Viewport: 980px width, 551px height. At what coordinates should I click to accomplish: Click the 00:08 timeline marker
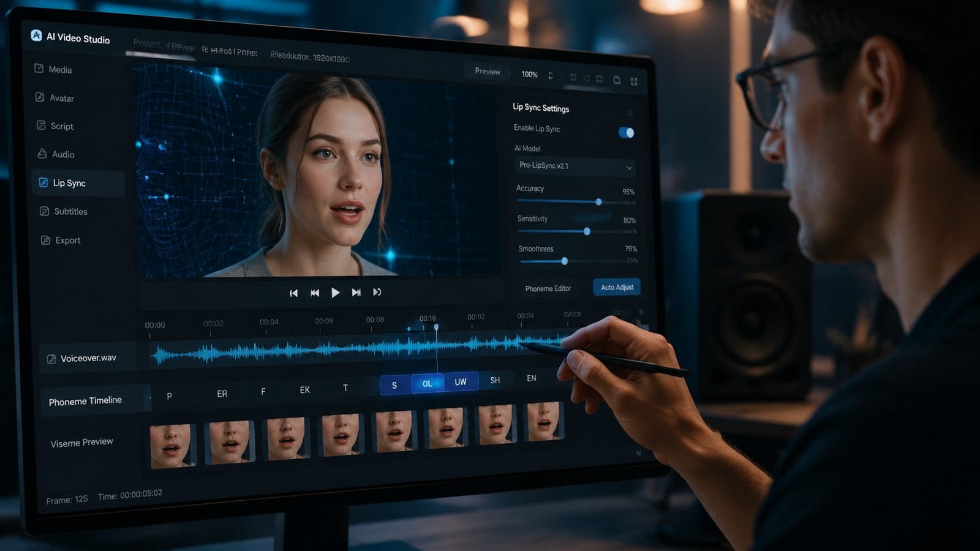pyautogui.click(x=375, y=320)
